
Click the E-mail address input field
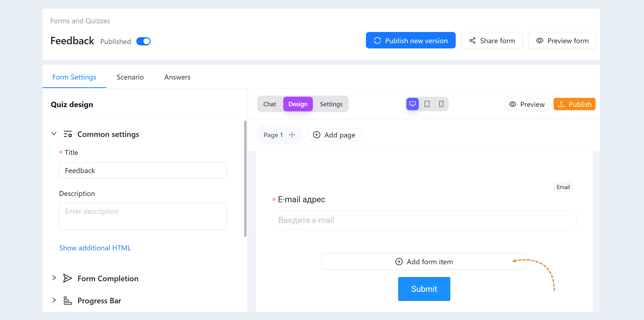(x=424, y=220)
